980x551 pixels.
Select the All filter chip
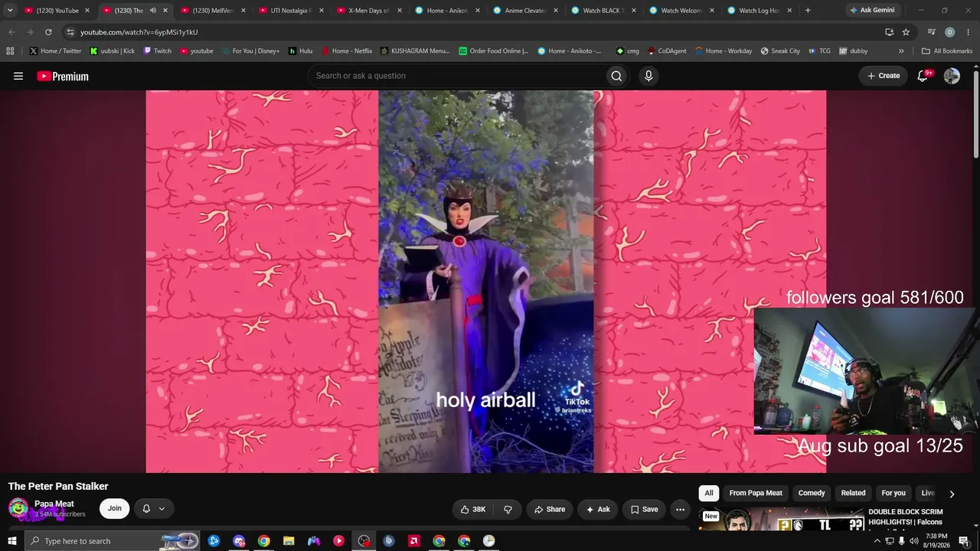click(709, 494)
